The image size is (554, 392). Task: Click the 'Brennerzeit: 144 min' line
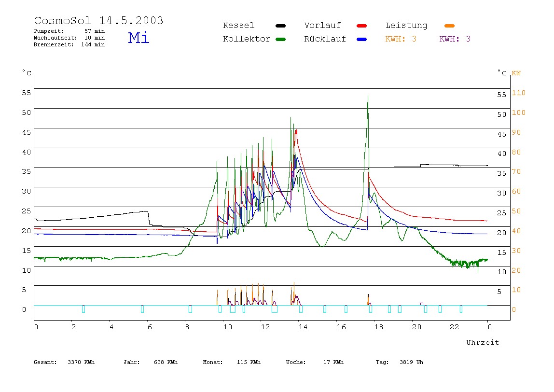tap(69, 44)
